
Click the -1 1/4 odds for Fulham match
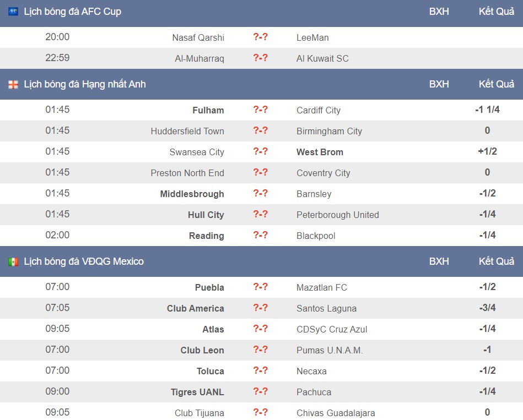[x=487, y=110]
